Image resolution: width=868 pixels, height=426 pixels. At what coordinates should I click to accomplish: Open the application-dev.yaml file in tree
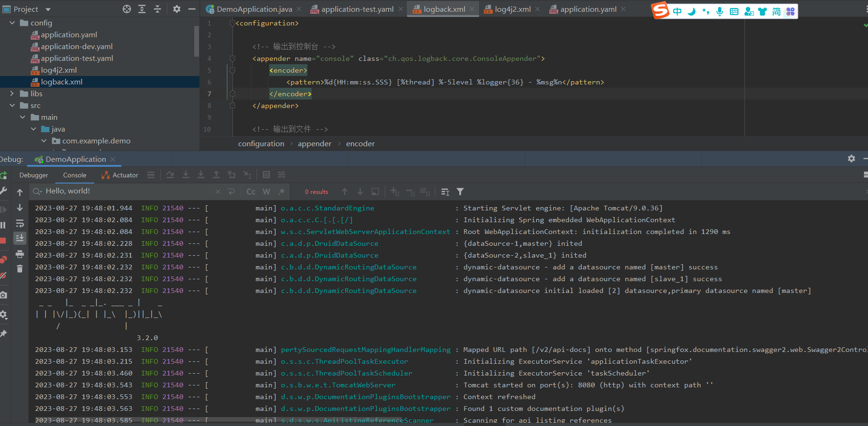click(76, 46)
